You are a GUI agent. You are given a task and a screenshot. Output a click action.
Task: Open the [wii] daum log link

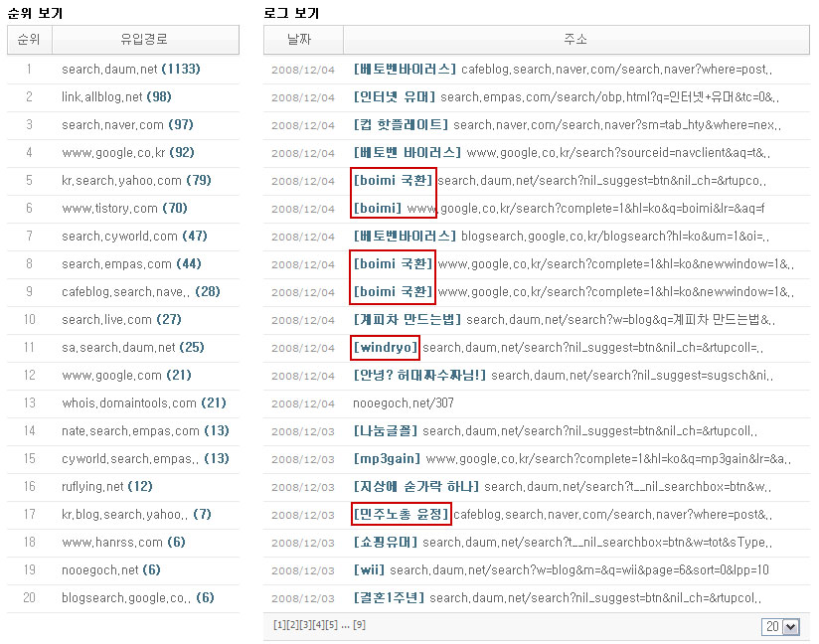click(562, 569)
